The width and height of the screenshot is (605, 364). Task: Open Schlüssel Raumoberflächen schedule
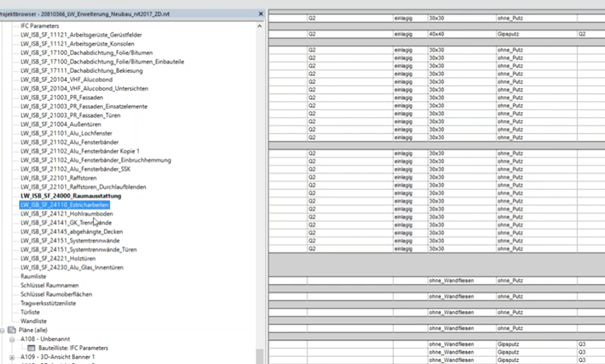(56, 294)
